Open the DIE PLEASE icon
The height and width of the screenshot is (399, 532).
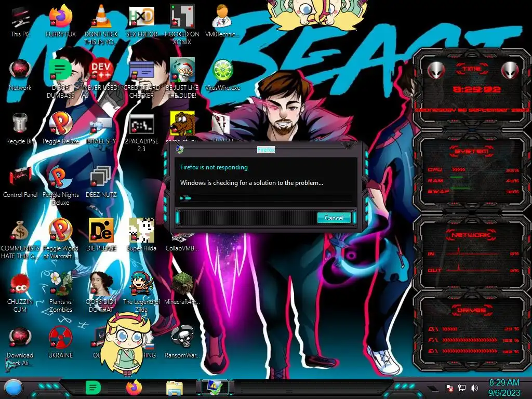tap(101, 235)
